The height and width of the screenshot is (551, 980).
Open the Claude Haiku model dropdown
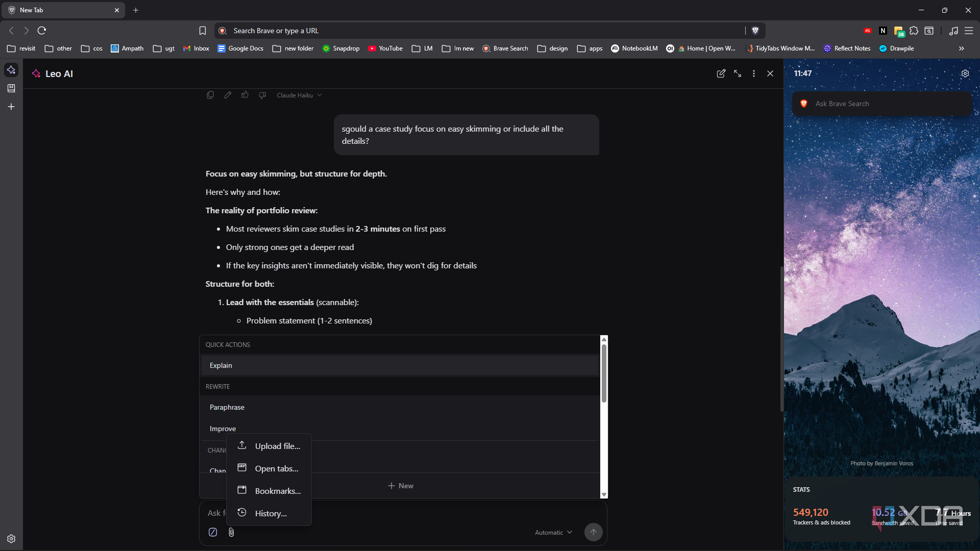(x=299, y=95)
